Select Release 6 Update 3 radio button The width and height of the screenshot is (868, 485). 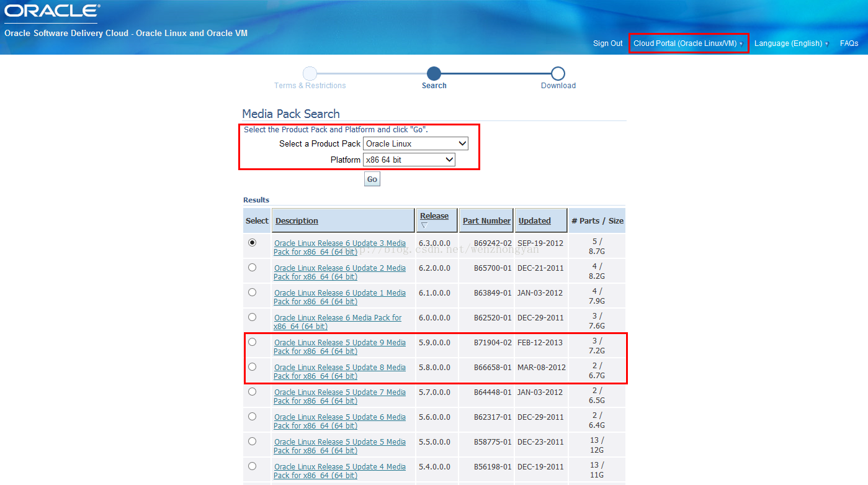[252, 243]
